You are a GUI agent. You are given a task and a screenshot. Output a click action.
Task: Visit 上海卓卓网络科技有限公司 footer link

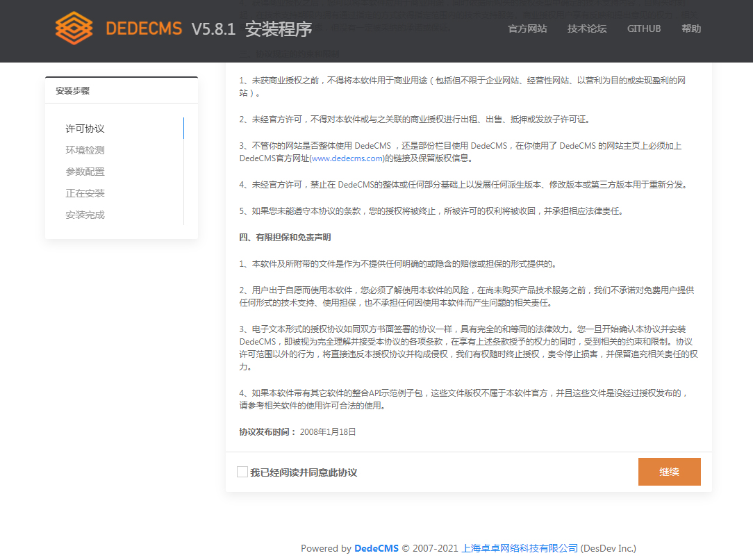pos(520,548)
